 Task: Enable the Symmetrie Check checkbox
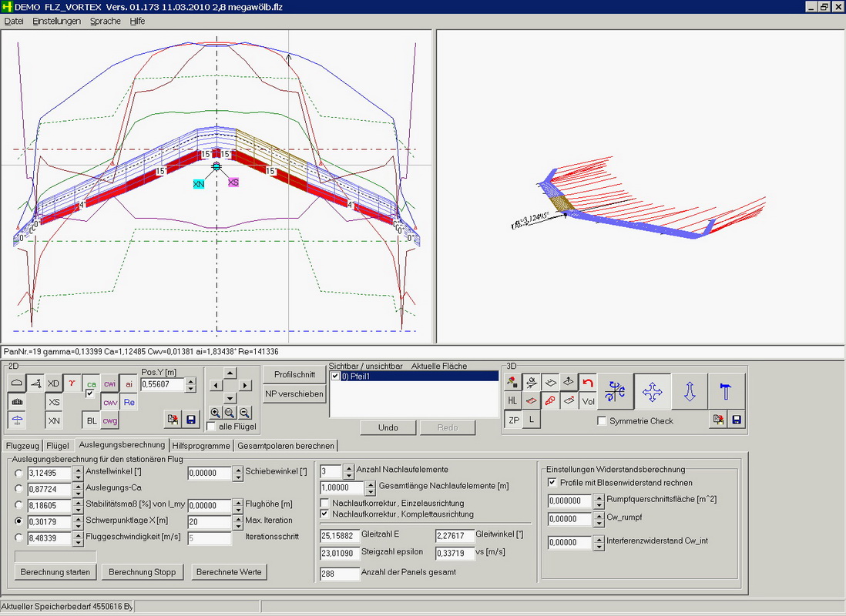point(602,421)
